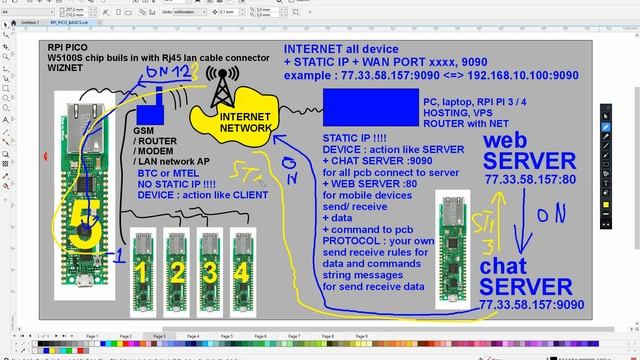This screenshot has width=640, height=360.
Task: Choose eraser in floating annotation bar
Action: tap(606, 193)
